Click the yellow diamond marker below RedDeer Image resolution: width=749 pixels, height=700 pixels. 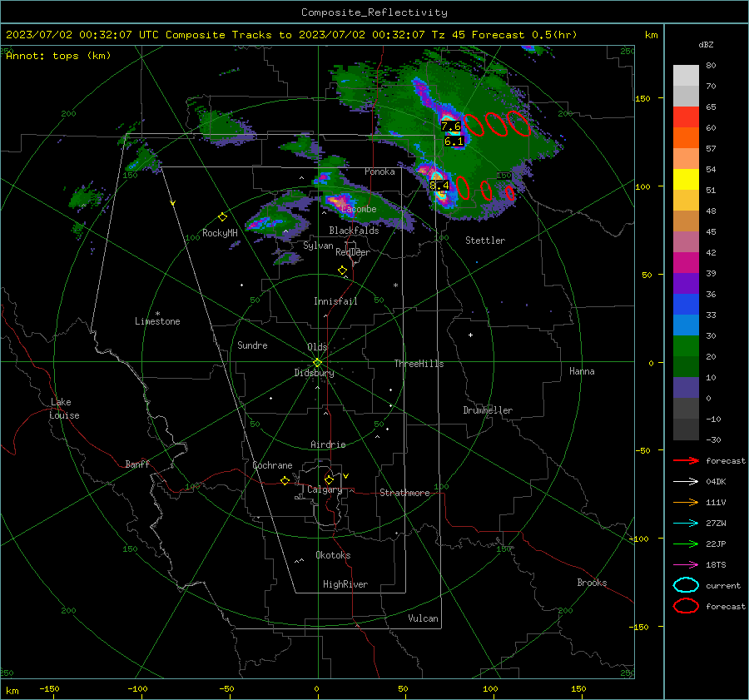342,271
